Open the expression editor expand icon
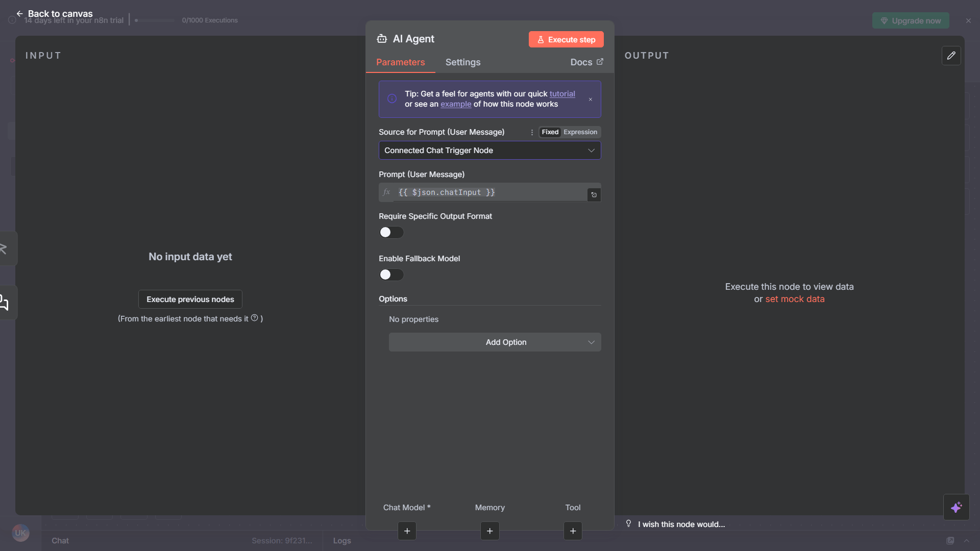The height and width of the screenshot is (551, 980). tap(594, 194)
